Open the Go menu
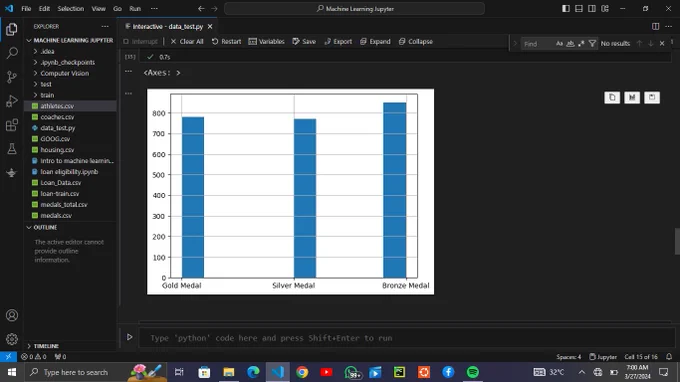 117,9
